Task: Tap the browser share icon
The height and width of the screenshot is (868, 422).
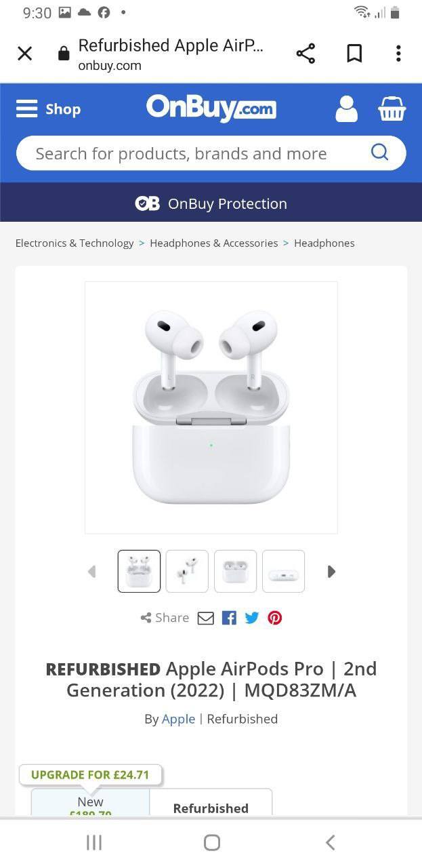Action: [x=305, y=54]
